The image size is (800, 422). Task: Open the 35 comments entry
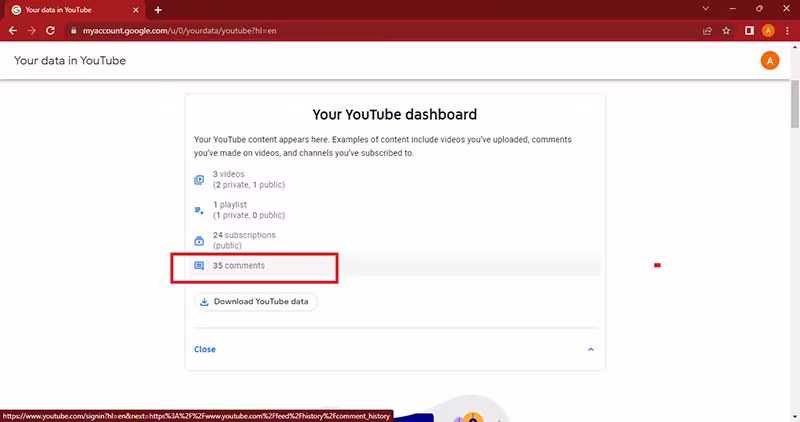pyautogui.click(x=396, y=265)
